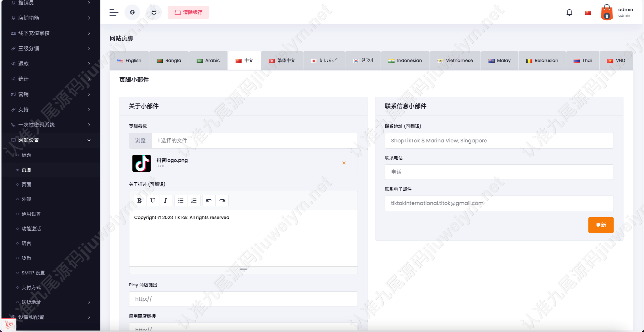Image resolution: width=644 pixels, height=332 pixels.
Task: Toggle the sidebar hamburger menu icon
Action: click(x=114, y=12)
